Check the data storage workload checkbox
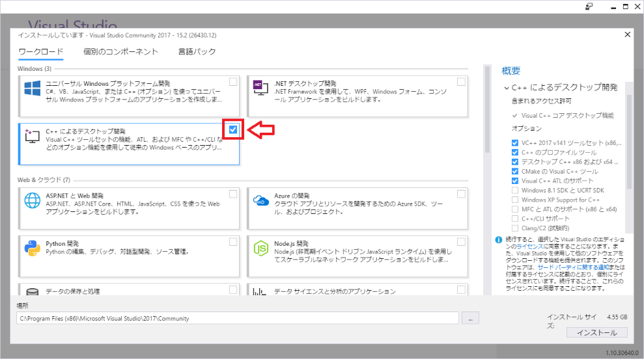Image resolution: width=644 pixels, height=359 pixels. tap(233, 289)
